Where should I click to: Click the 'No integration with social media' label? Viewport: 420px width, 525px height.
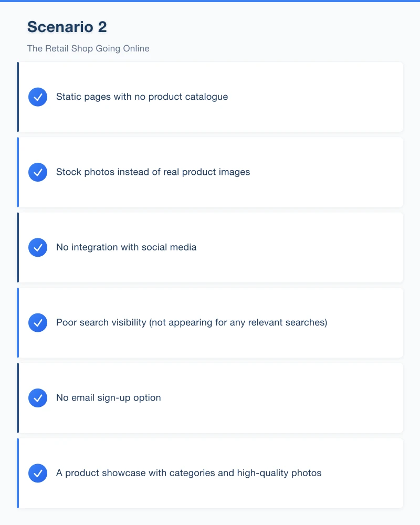click(126, 247)
